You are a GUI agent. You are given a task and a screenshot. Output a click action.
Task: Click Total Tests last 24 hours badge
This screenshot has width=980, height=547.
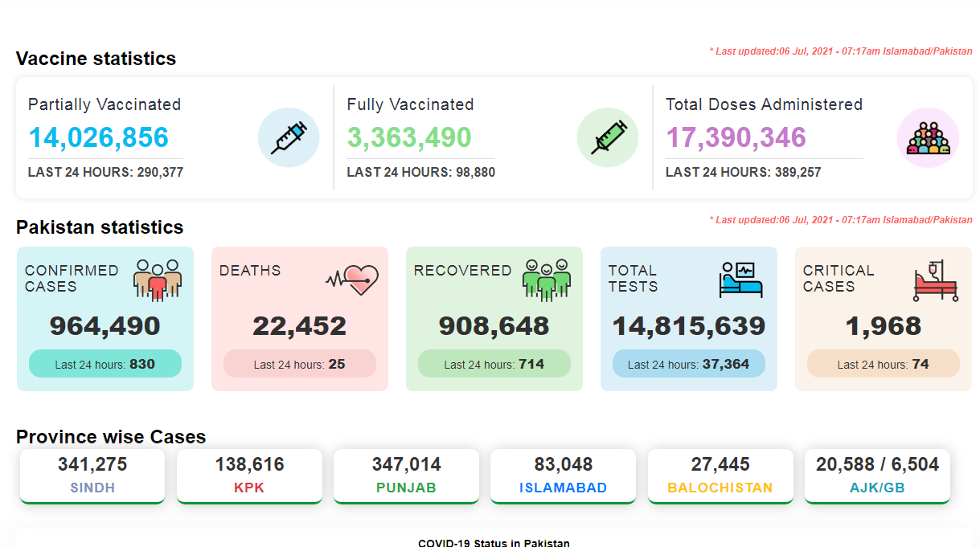pos(689,364)
